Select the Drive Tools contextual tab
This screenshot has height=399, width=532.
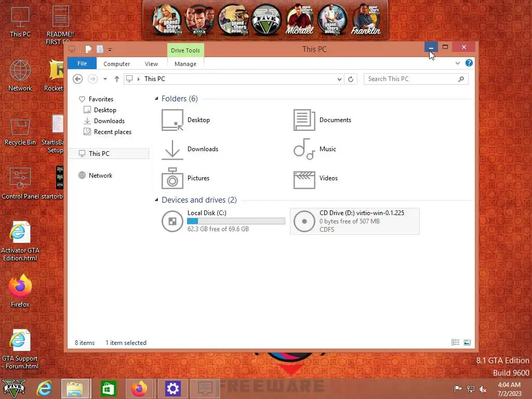coord(185,50)
